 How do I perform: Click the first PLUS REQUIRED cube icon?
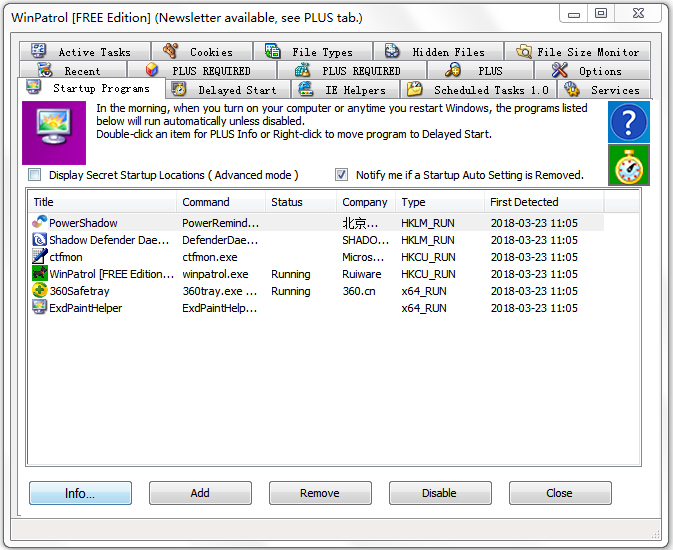[x=152, y=70]
